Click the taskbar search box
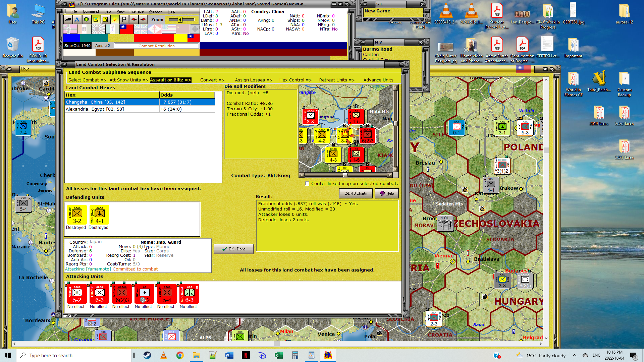 (74, 355)
